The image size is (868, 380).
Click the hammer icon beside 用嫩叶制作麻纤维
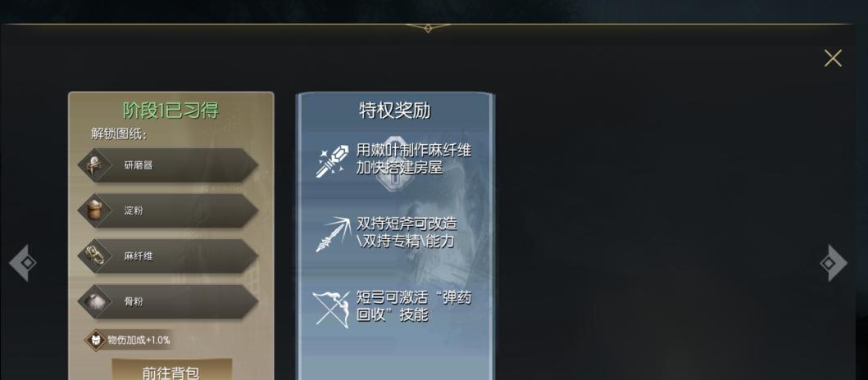332,161
